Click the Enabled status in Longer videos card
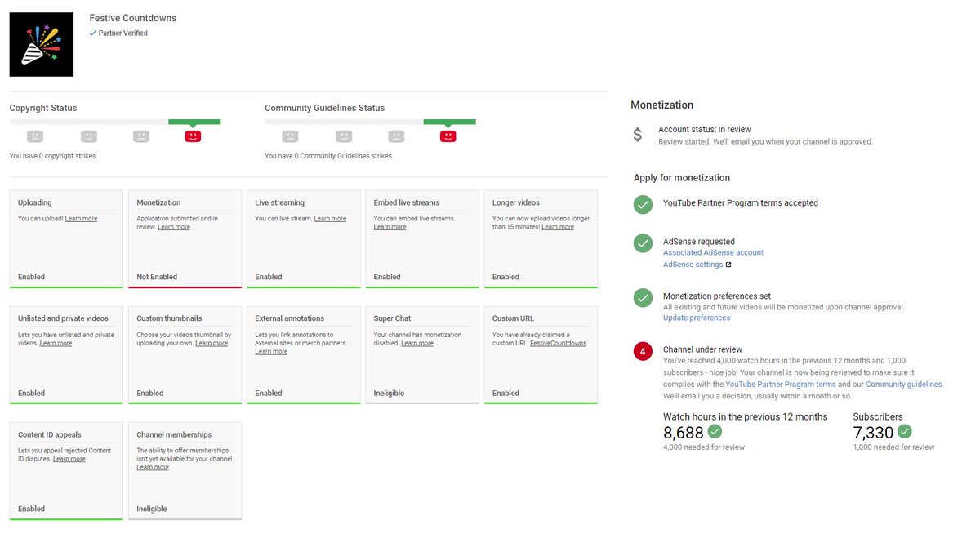This screenshot has height=534, width=980. point(506,277)
